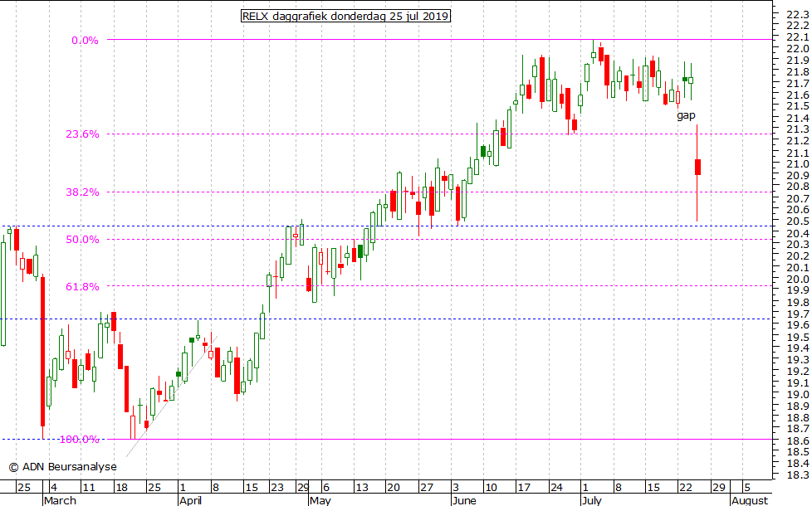Click the '© ADN Beursanalyse' copyright text

62,467
